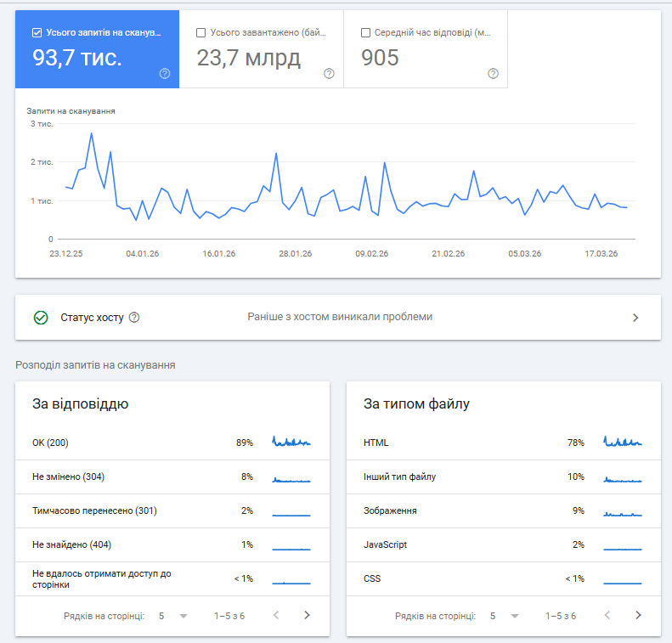The width and height of the screenshot is (672, 643).
Task: Open help icon next to Статус хосту
Action: [134, 318]
